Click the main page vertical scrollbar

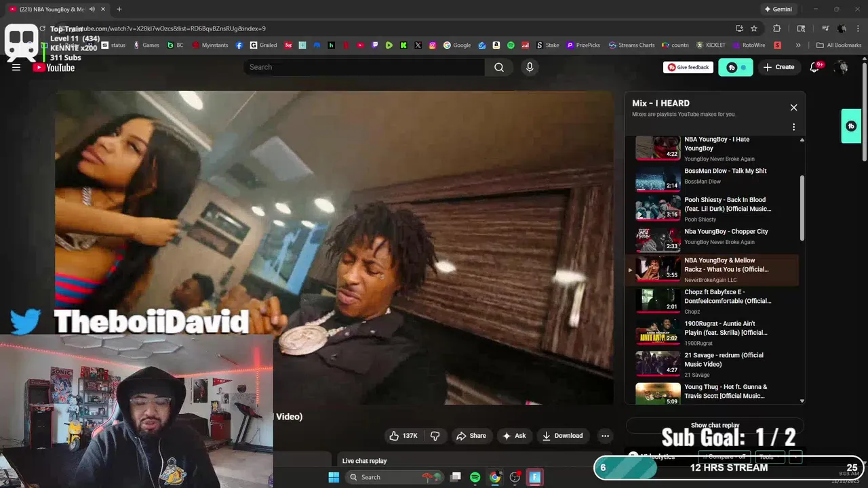tap(865, 112)
